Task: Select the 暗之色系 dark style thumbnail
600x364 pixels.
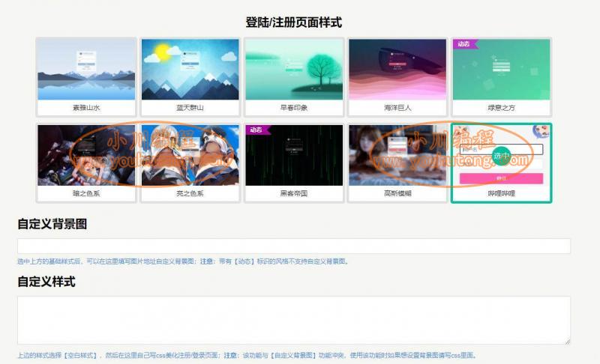Action: (x=86, y=156)
